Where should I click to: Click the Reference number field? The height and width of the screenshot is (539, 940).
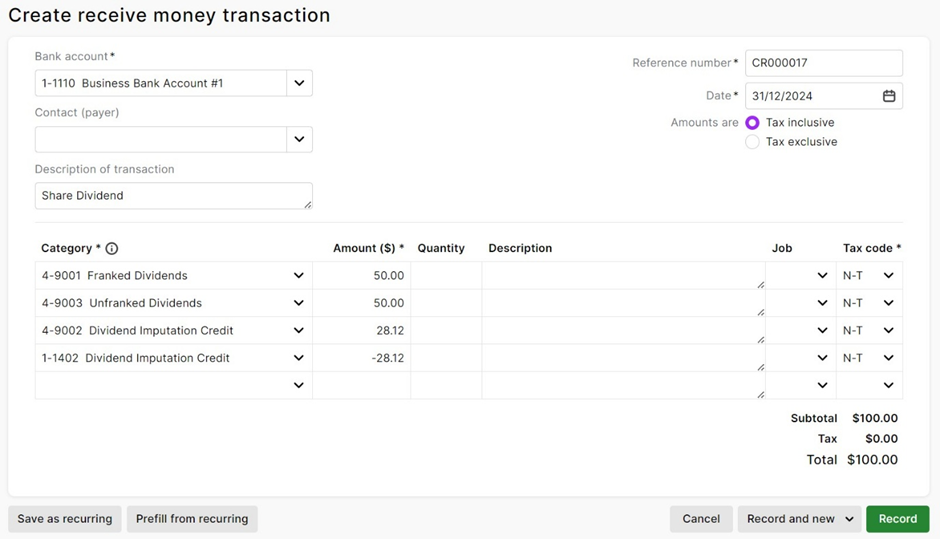(823, 63)
